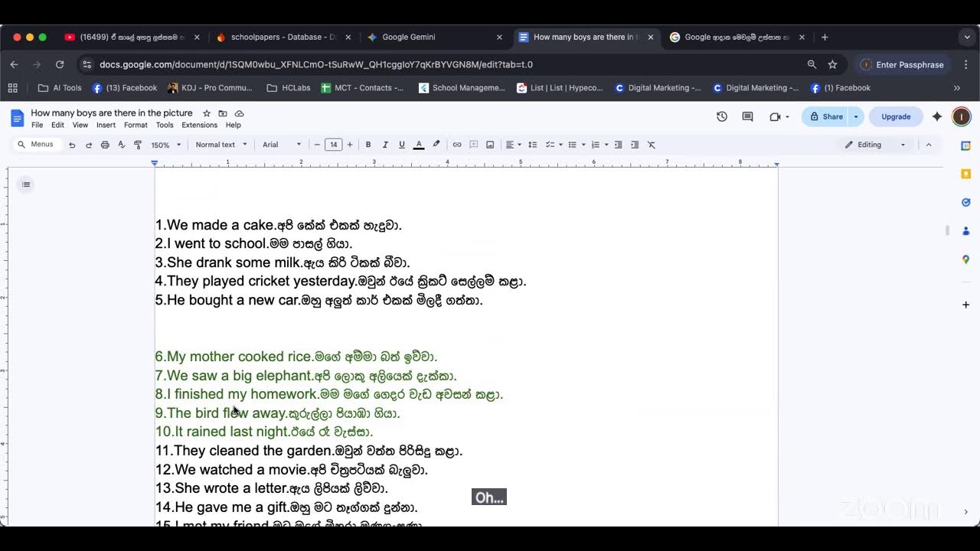Decrease indent icon
This screenshot has height=551, width=980.
(x=619, y=145)
